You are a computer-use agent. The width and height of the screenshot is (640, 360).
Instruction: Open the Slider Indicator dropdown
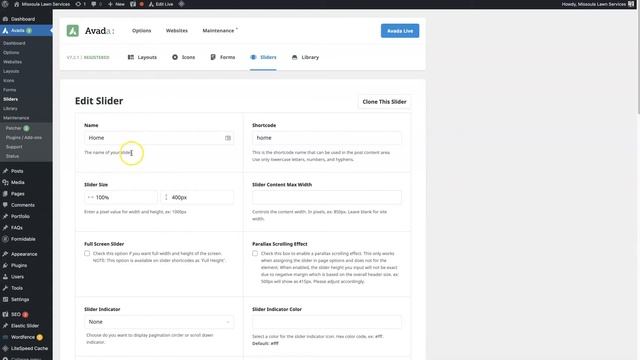(x=159, y=322)
